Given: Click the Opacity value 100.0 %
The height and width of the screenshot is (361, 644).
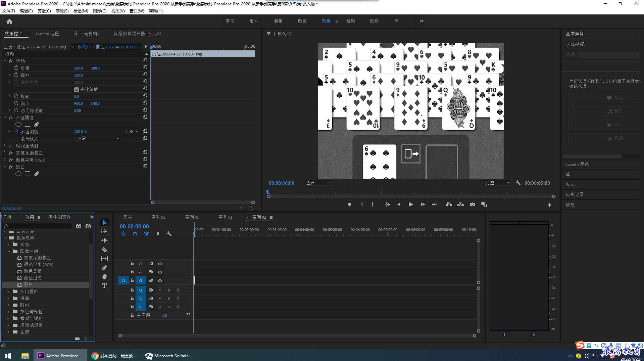Looking at the screenshot, I should coord(81,132).
